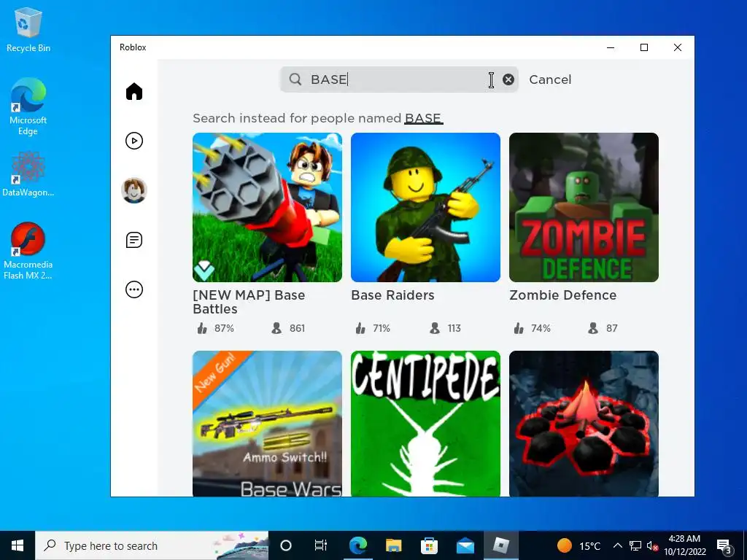This screenshot has height=560, width=747.
Task: Click the player icon next to 113
Action: (x=435, y=328)
